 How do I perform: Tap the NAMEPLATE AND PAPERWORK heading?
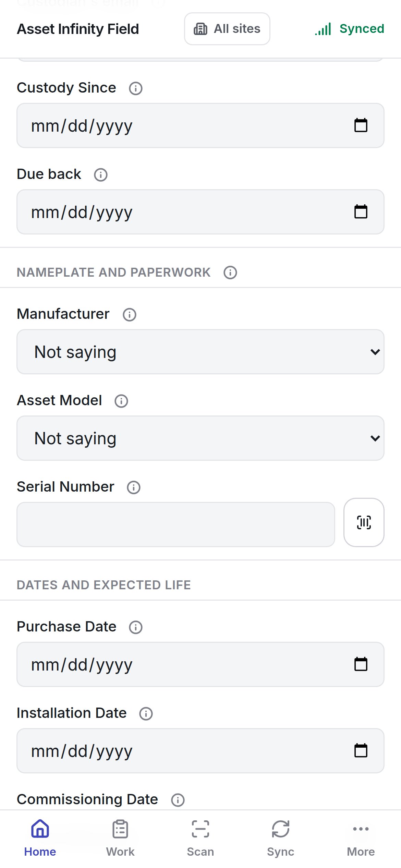pos(114,272)
